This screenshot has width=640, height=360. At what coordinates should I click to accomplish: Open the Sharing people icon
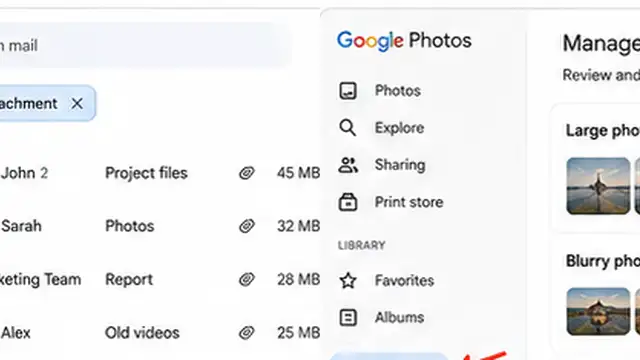[348, 165]
